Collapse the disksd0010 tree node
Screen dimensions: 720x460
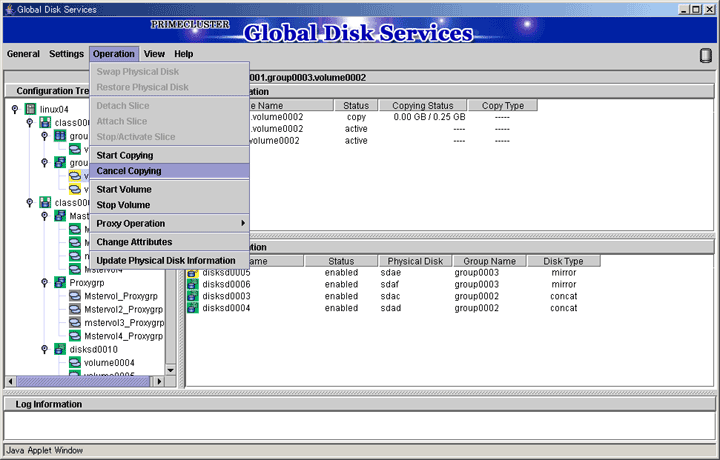(44, 349)
